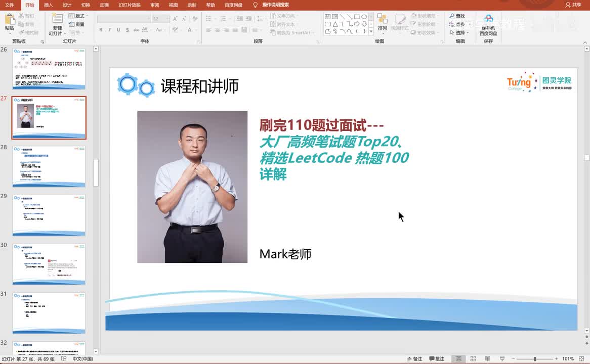
Task: Decrease list indent level icon
Action: tap(239, 18)
